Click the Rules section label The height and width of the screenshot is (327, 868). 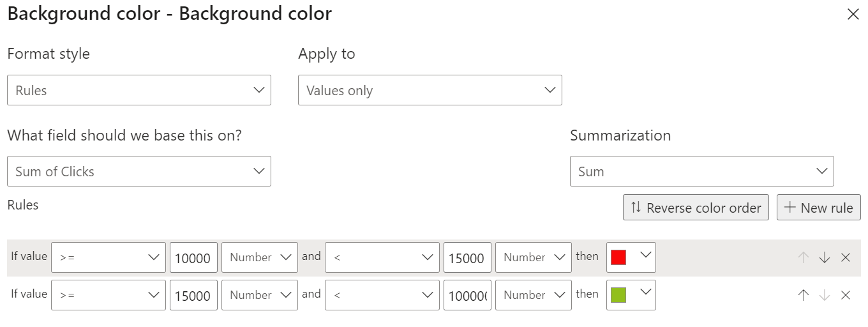[x=23, y=205]
